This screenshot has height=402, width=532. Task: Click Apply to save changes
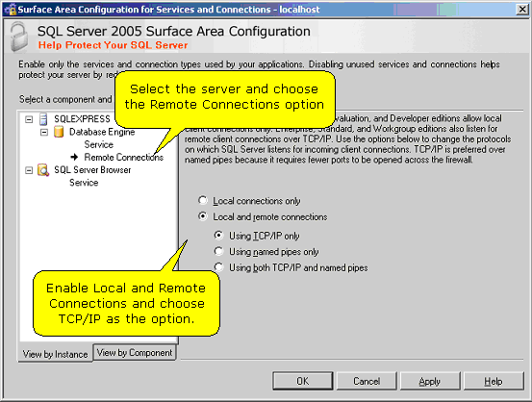point(430,381)
